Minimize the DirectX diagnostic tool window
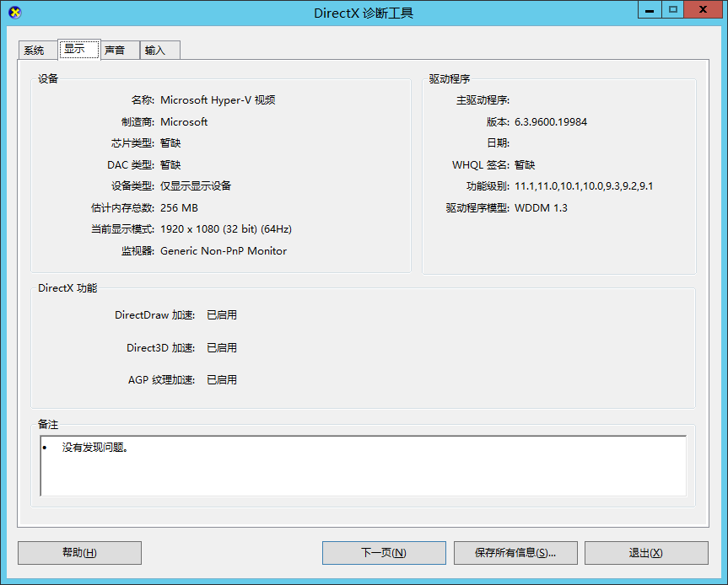Image resolution: width=728 pixels, height=585 pixels. click(650, 10)
